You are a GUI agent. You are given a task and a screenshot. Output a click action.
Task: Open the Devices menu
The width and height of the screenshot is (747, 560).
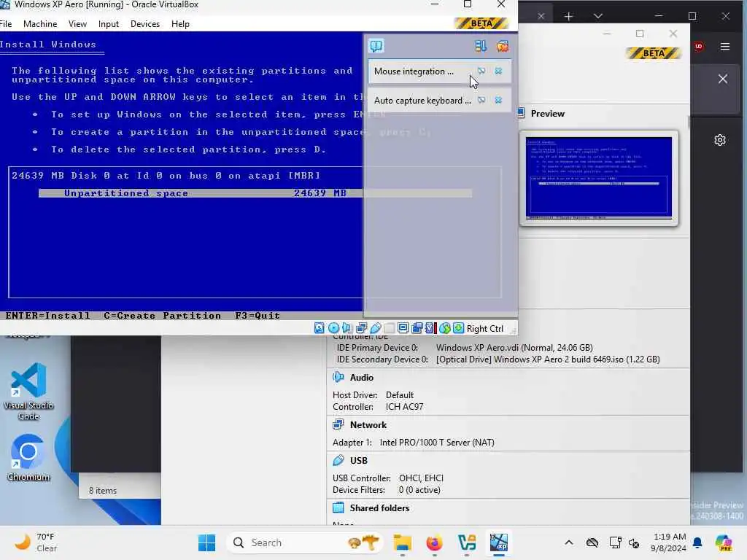(x=145, y=24)
